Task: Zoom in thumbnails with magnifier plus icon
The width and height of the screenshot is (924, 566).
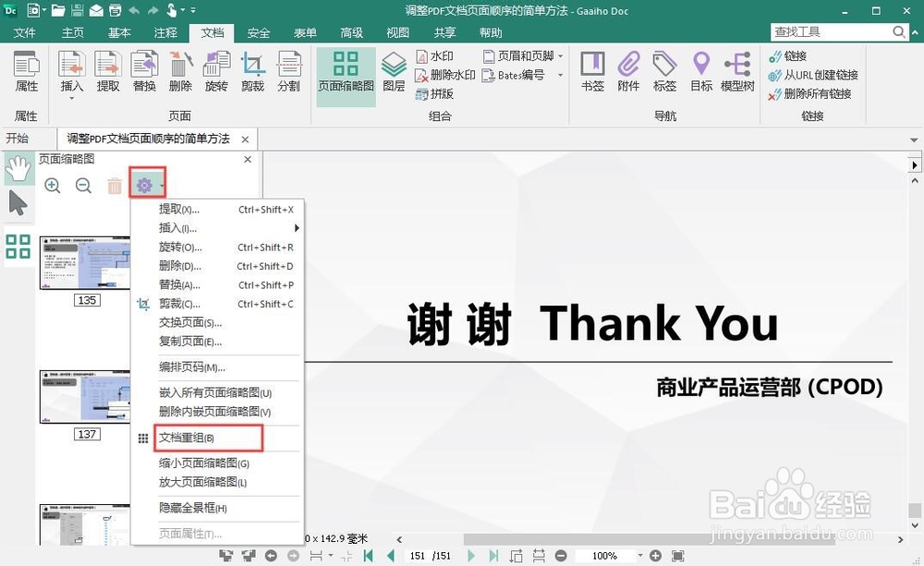Action: pyautogui.click(x=53, y=187)
